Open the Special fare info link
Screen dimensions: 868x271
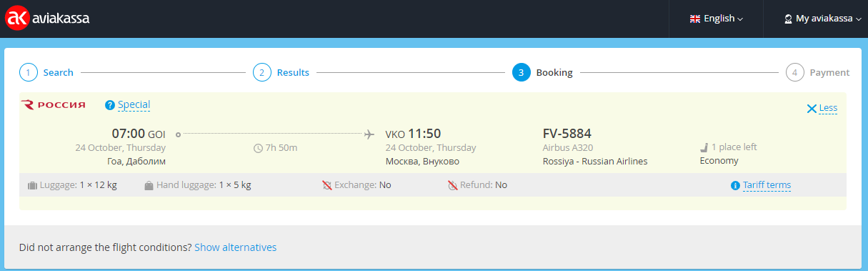[x=134, y=104]
